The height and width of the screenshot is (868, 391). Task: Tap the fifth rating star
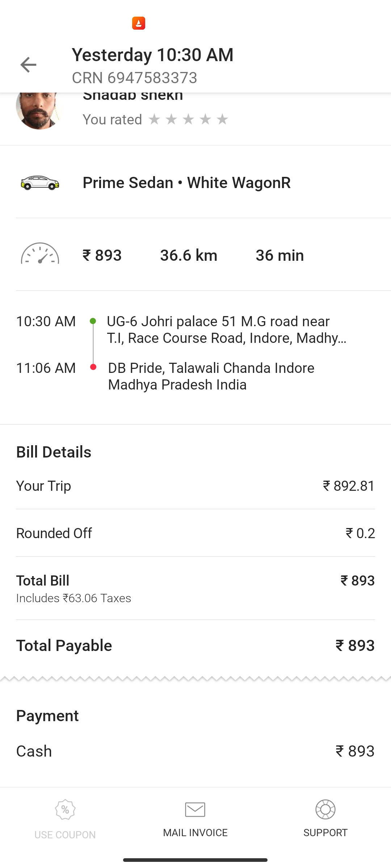point(222,119)
